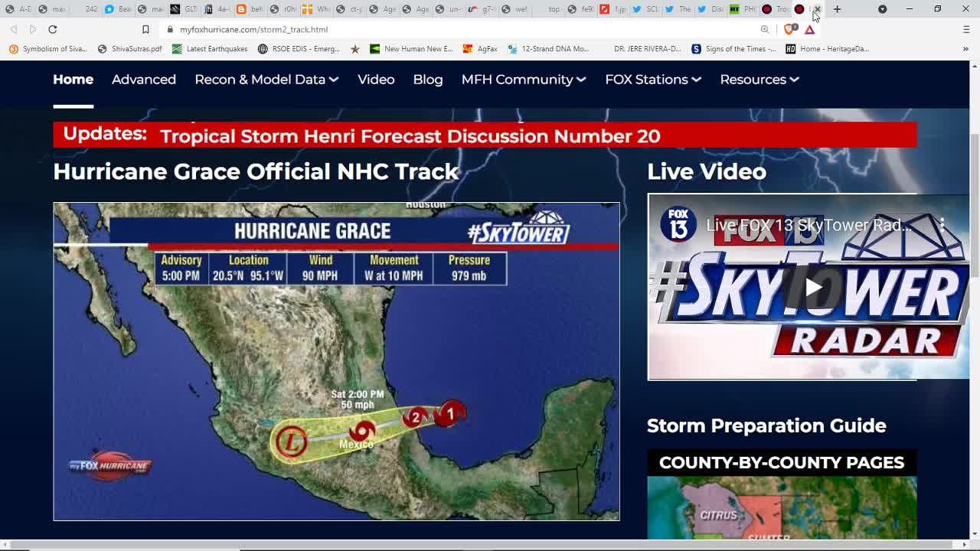980x551 pixels.
Task: Open AgFax bookmark
Action: pyautogui.click(x=480, y=49)
